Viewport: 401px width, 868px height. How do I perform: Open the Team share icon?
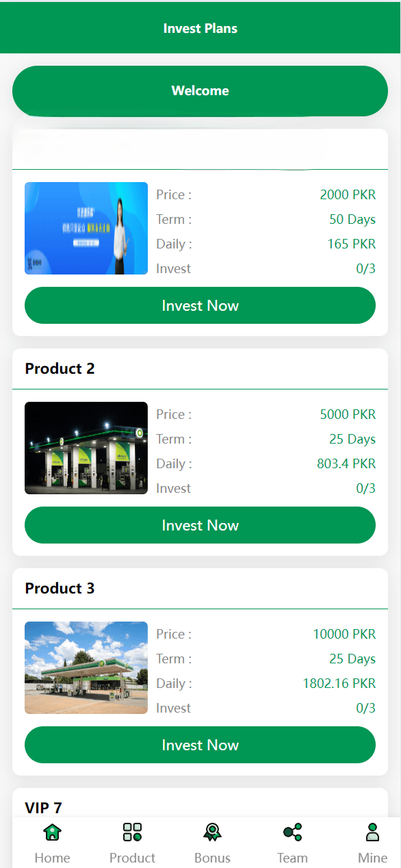click(292, 832)
